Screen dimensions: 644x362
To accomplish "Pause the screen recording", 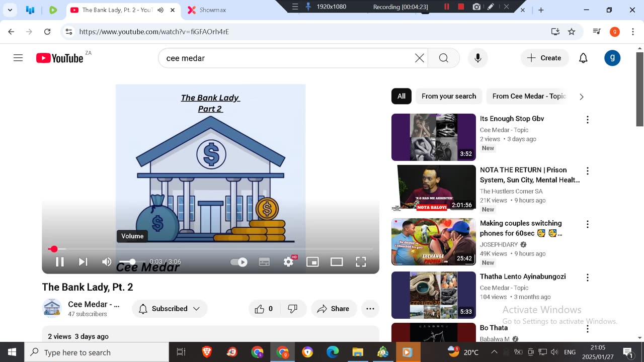I will (x=446, y=7).
